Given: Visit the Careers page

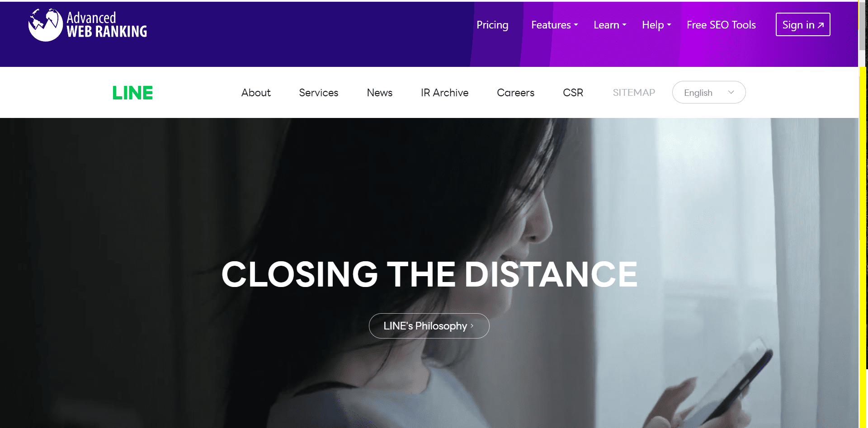Looking at the screenshot, I should click(515, 93).
